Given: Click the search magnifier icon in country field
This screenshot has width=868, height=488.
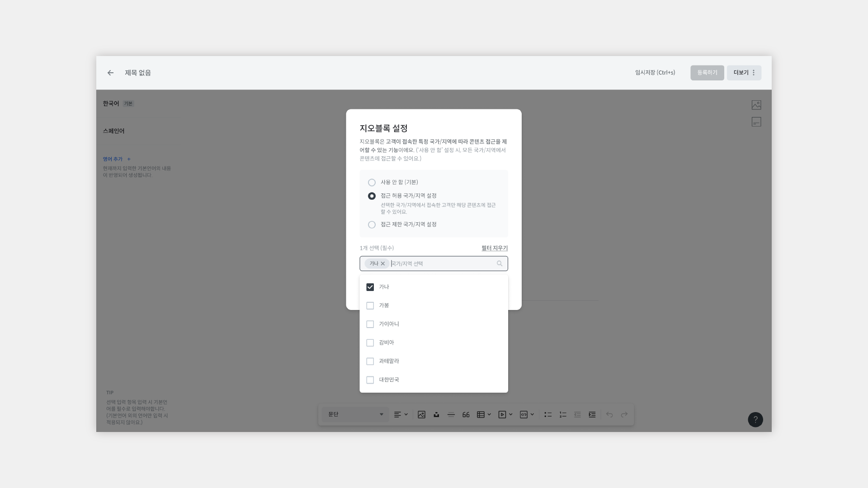Looking at the screenshot, I should 500,263.
